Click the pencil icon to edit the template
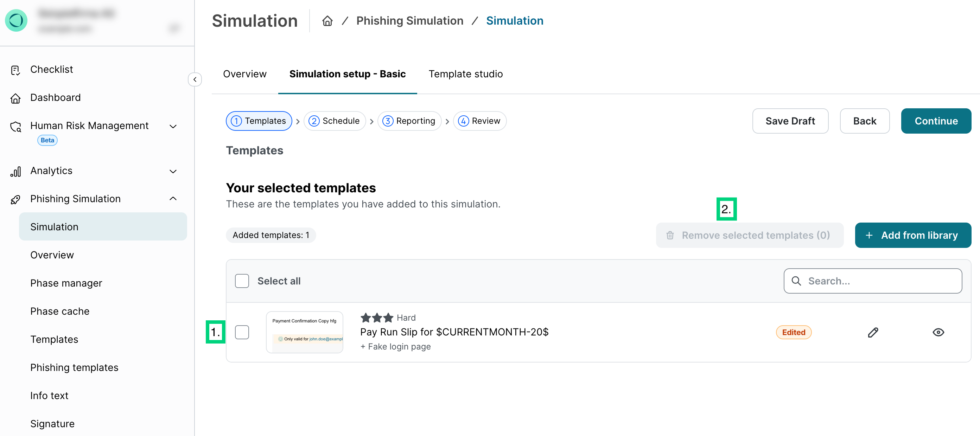The width and height of the screenshot is (980, 436). pos(873,332)
